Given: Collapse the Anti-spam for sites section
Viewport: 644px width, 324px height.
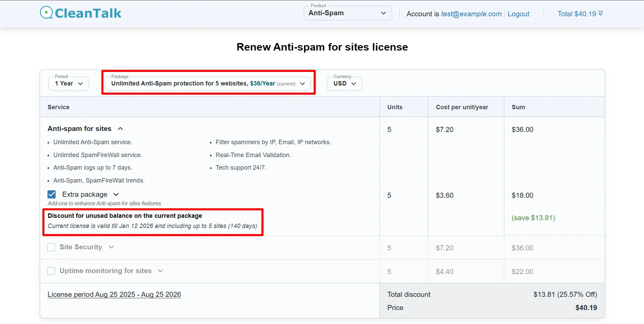Looking at the screenshot, I should [x=120, y=129].
